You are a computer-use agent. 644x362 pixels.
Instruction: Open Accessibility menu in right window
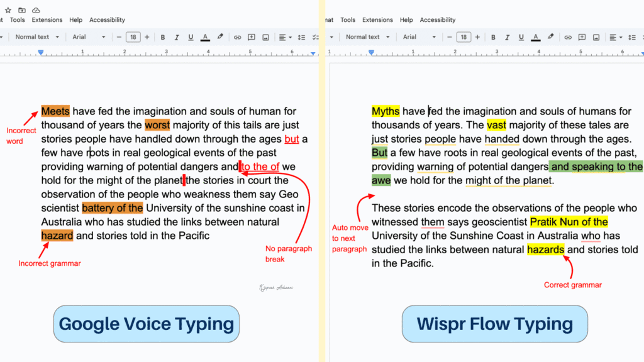point(438,19)
